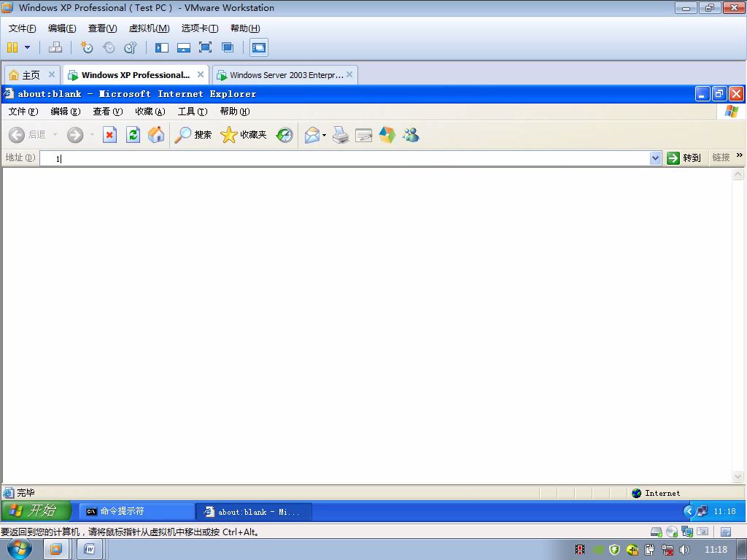Select about:blank IE taskbar button
Screen dimensions: 747x560
pyautogui.click(x=253, y=511)
